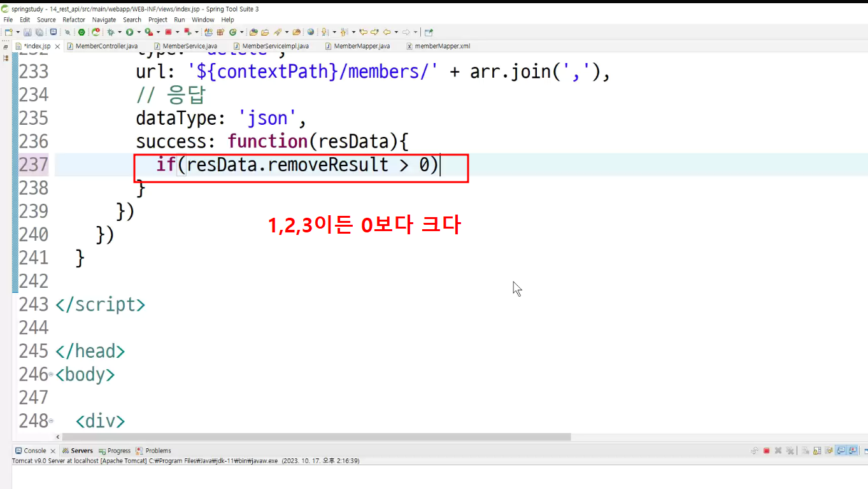Open the Project menu
This screenshot has width=868, height=489.
pyautogui.click(x=158, y=20)
